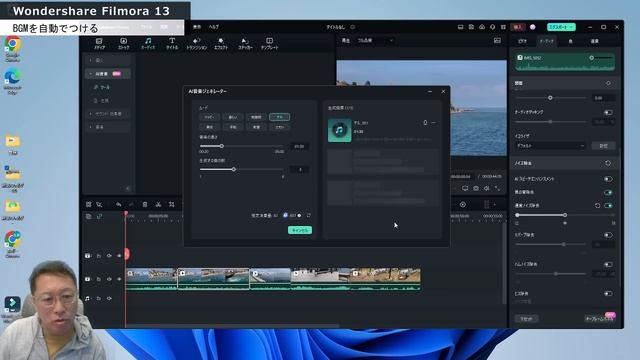Click the 設定 button beside equalizer

604,146
